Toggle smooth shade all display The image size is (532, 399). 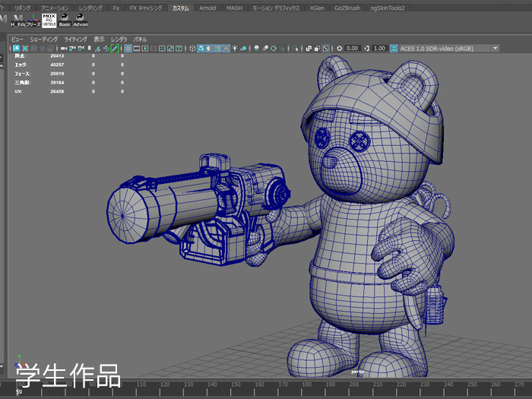[202, 48]
